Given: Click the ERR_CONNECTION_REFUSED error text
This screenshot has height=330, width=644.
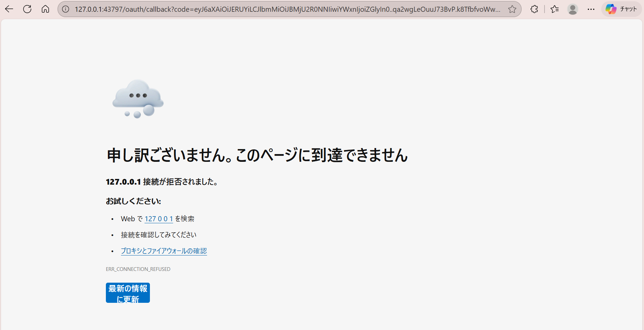Looking at the screenshot, I should (138, 269).
